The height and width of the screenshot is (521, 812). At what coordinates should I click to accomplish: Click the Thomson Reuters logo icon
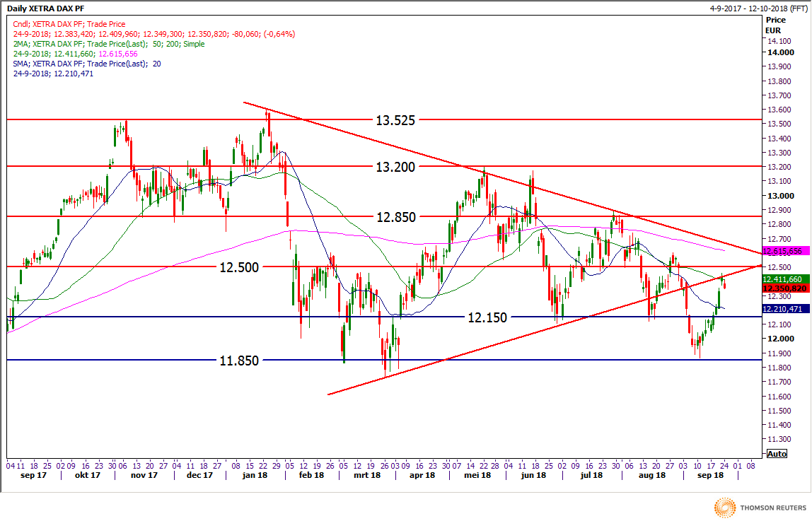click(x=726, y=508)
